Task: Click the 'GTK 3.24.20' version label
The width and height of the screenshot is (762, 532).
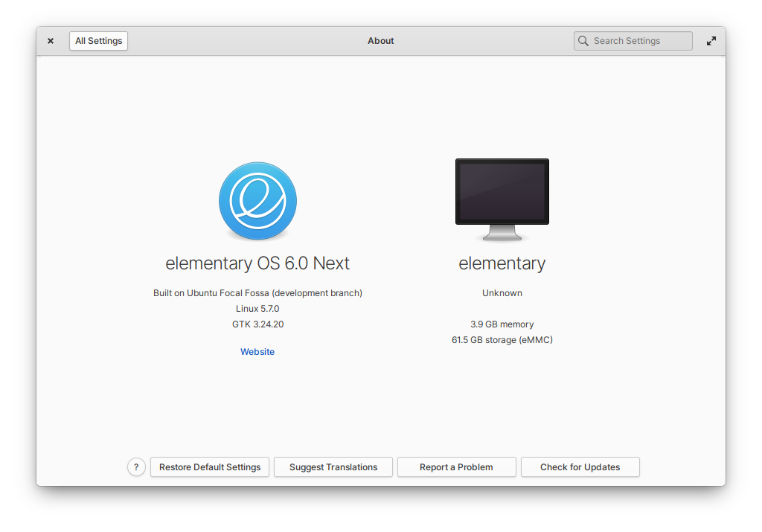Action: pos(257,324)
